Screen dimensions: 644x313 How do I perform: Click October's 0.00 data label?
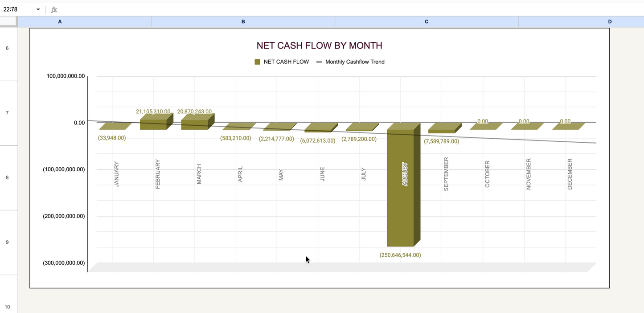[483, 121]
